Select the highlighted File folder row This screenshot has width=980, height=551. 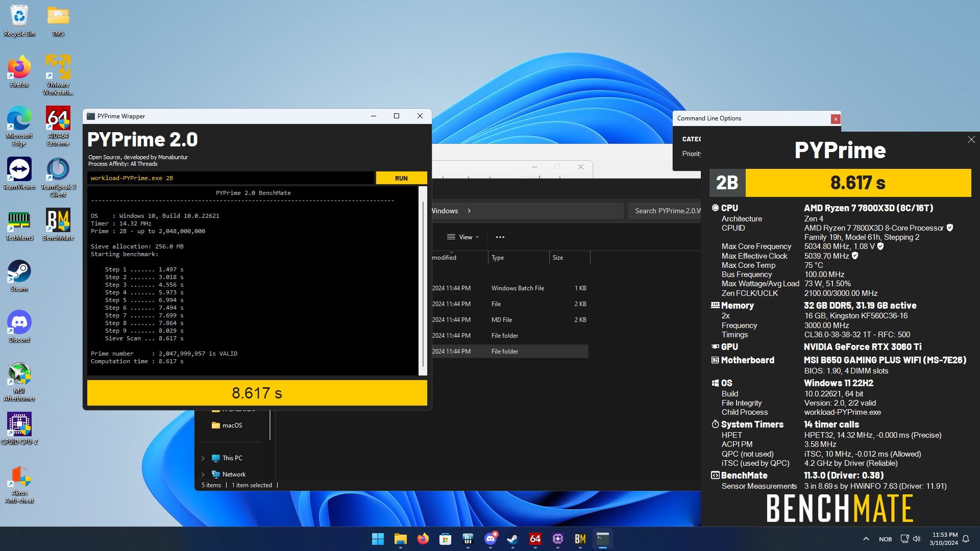click(x=510, y=352)
